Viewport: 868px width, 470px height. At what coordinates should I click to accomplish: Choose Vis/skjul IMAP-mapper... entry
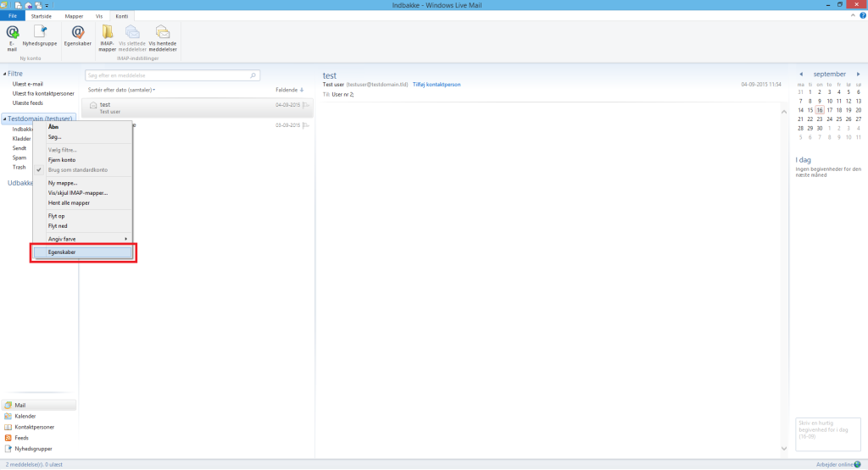click(x=83, y=193)
